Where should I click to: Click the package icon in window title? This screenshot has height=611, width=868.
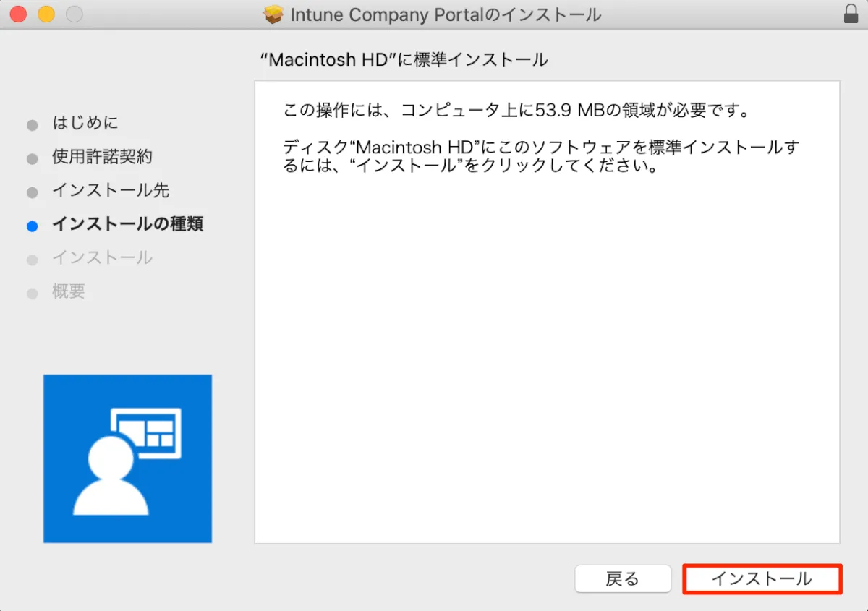tap(273, 14)
